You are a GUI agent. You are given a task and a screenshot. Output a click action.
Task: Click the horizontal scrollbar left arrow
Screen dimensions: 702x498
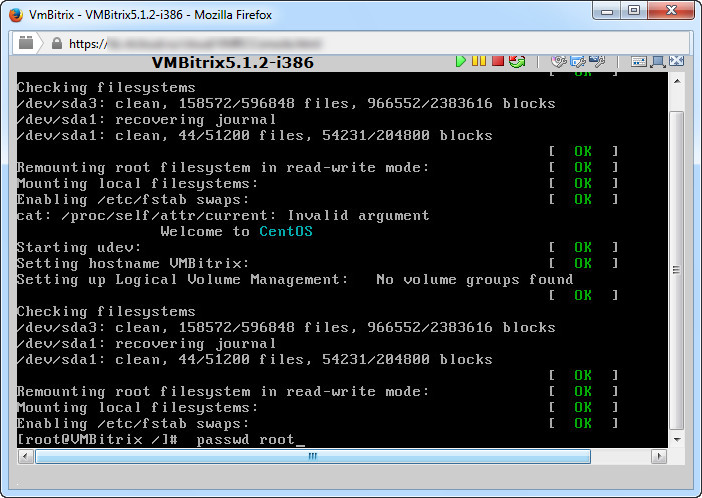[25, 457]
